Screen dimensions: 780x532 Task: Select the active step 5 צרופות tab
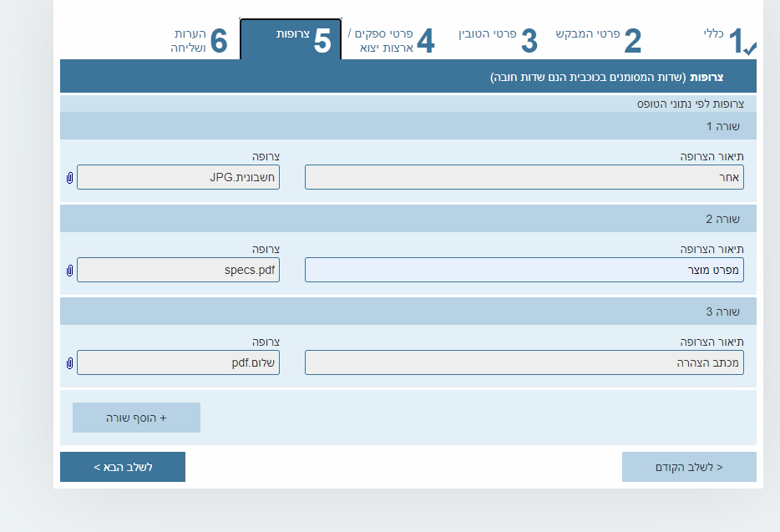pos(291,40)
